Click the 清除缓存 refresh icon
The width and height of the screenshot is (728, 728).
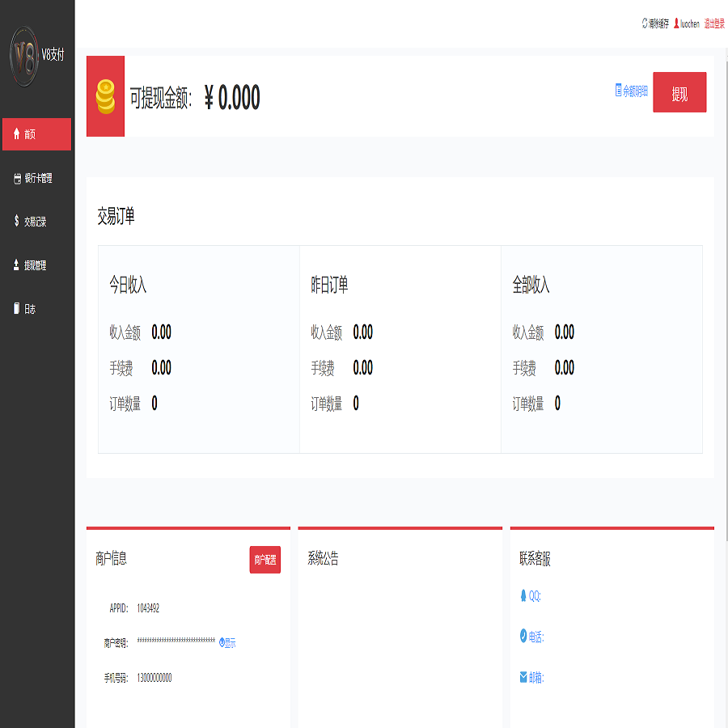point(645,23)
